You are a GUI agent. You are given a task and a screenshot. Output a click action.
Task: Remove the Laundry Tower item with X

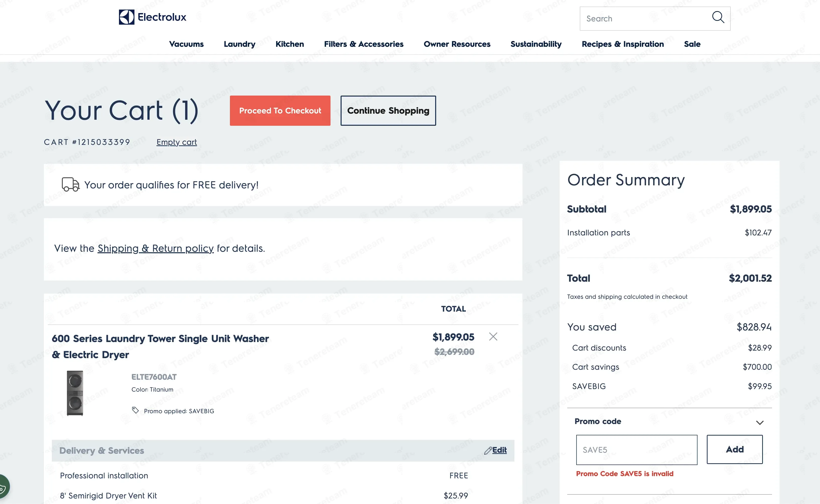pyautogui.click(x=493, y=337)
